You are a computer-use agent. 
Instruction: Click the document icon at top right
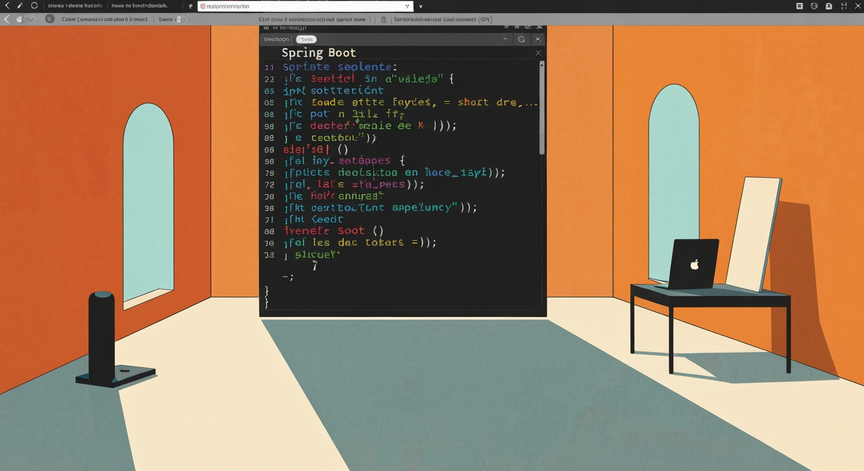coord(829,6)
